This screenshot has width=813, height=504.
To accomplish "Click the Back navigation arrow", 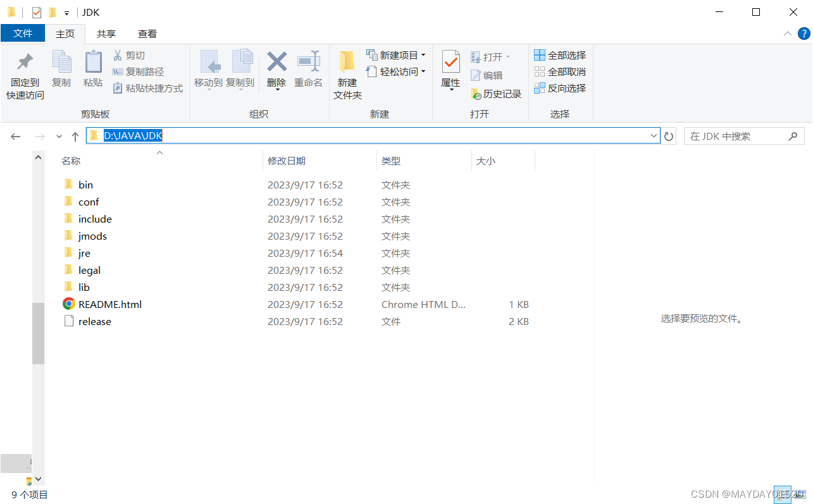I will tap(16, 137).
